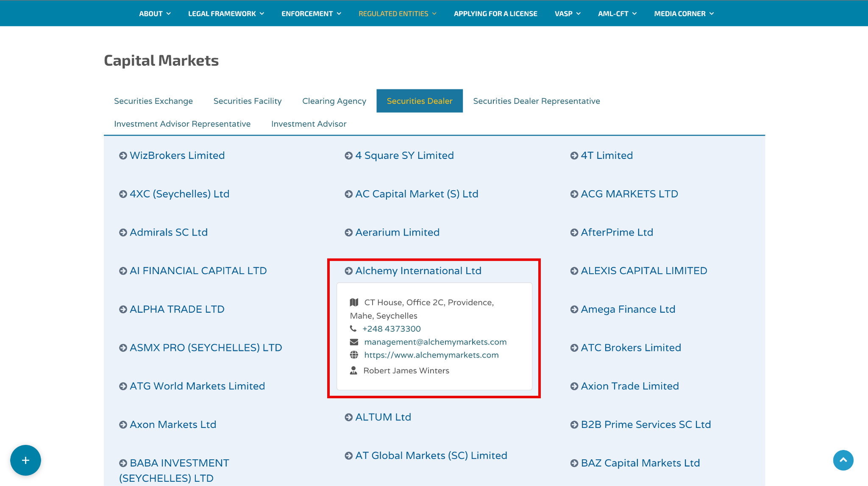Screen dimensions: 868x486
Task: Visit https://www.alchemymarkets.com link
Action: point(431,355)
